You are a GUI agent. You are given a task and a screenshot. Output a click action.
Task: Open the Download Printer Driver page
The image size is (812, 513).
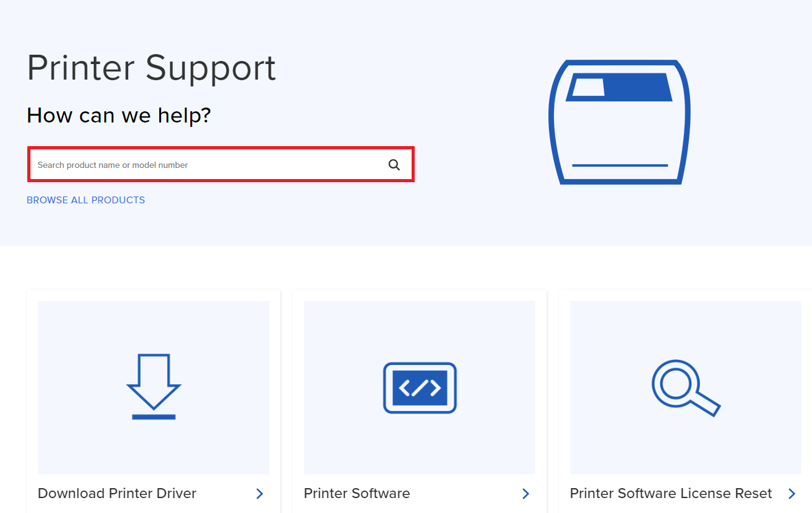[116, 493]
